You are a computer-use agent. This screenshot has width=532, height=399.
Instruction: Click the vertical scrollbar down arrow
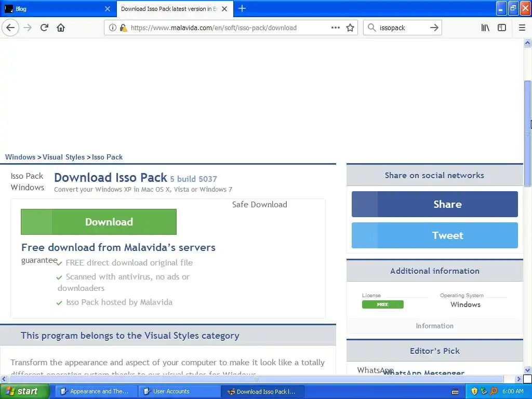pos(528,370)
